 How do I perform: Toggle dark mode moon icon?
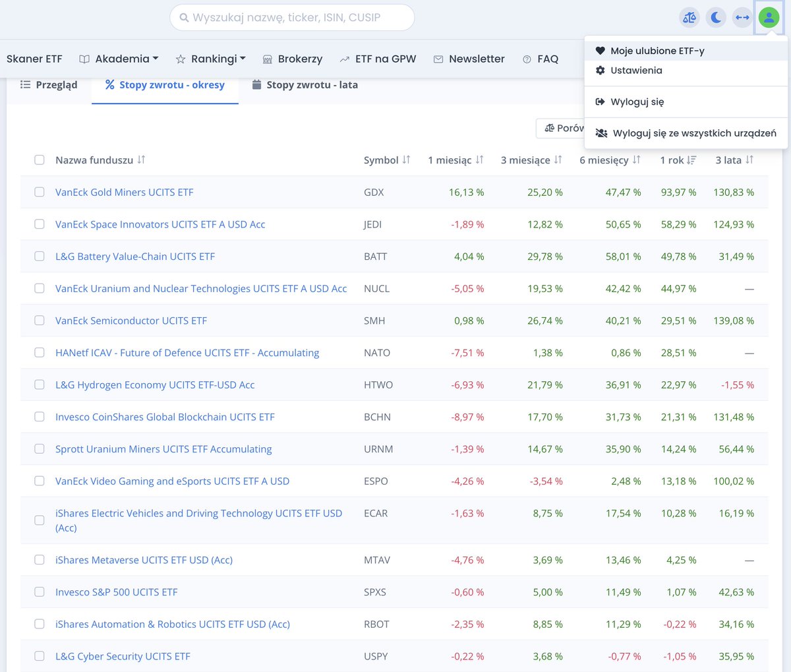(x=716, y=18)
